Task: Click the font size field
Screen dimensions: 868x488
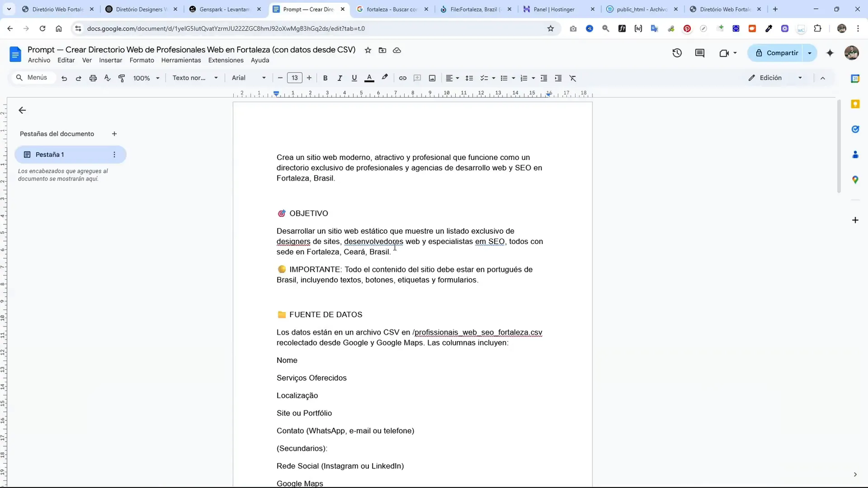Action: point(295,78)
